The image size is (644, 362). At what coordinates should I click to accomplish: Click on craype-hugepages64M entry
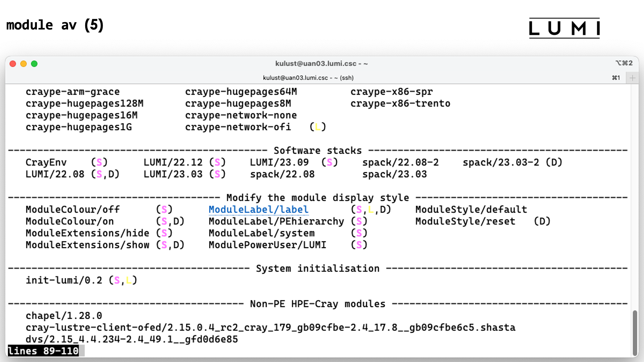click(241, 92)
